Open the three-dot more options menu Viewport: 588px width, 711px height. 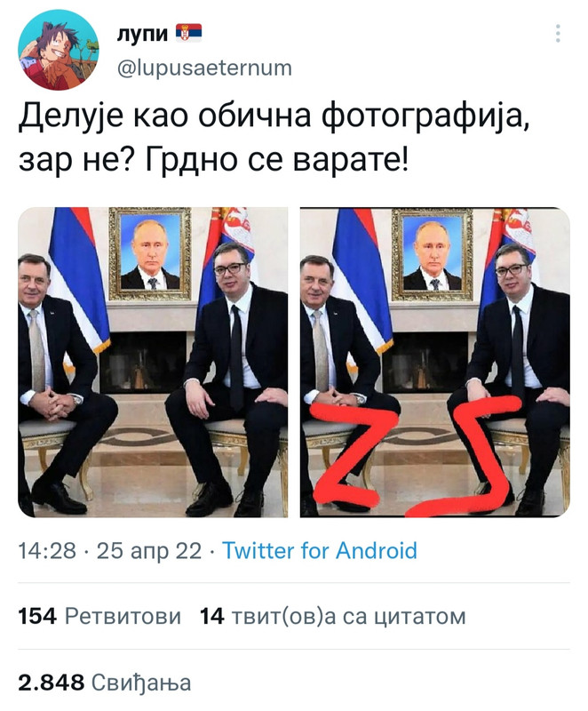coord(558,34)
